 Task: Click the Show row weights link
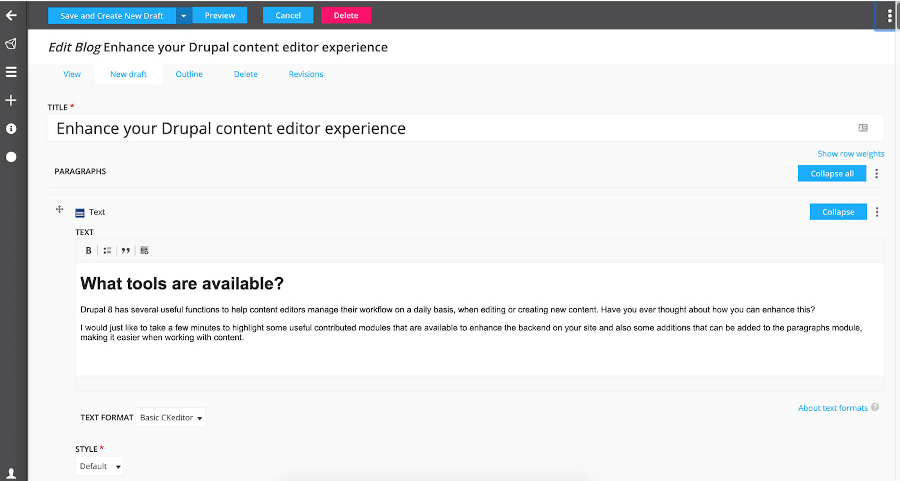850,154
